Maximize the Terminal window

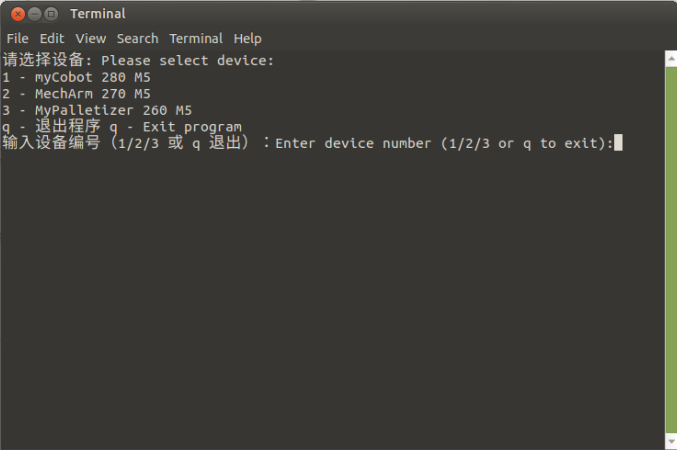(51, 13)
